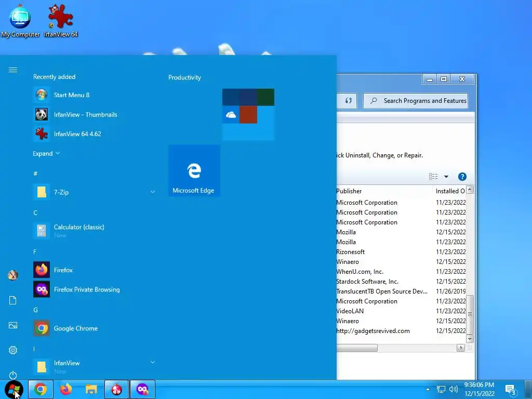The image size is (532, 399).
Task: Select the Productivity group heading
Action: point(184,77)
